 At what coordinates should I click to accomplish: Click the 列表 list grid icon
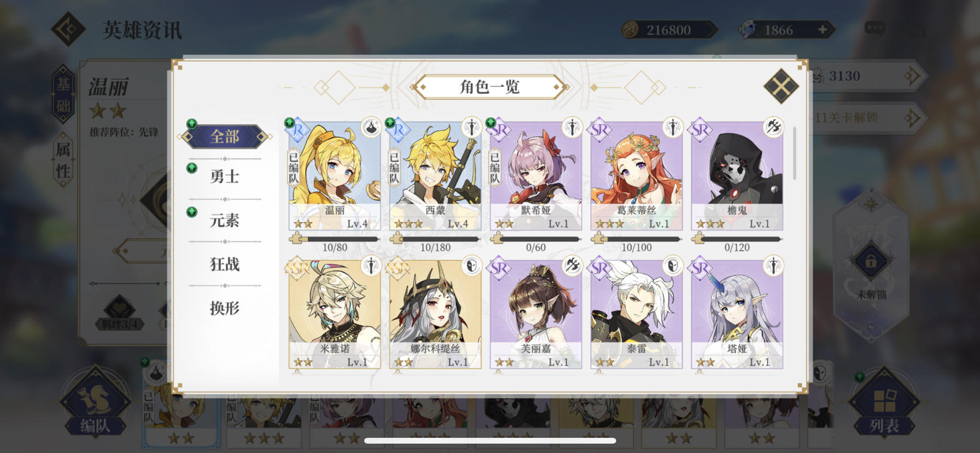884,404
